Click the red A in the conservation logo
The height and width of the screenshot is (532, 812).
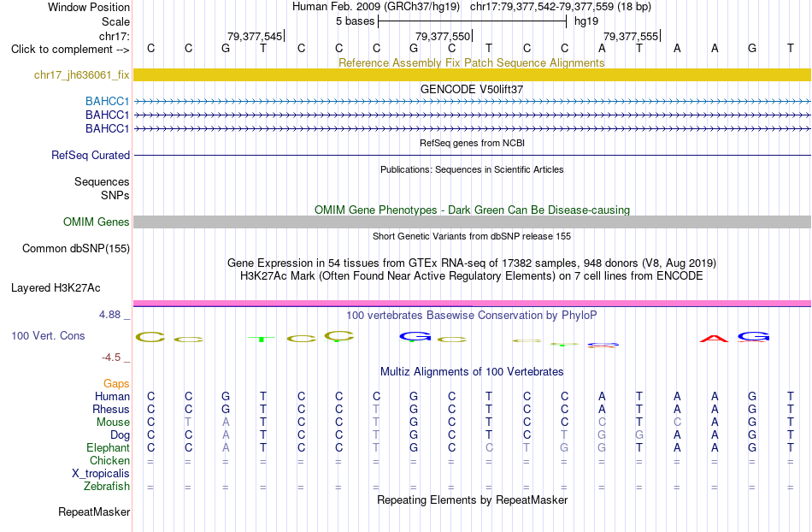tap(714, 339)
